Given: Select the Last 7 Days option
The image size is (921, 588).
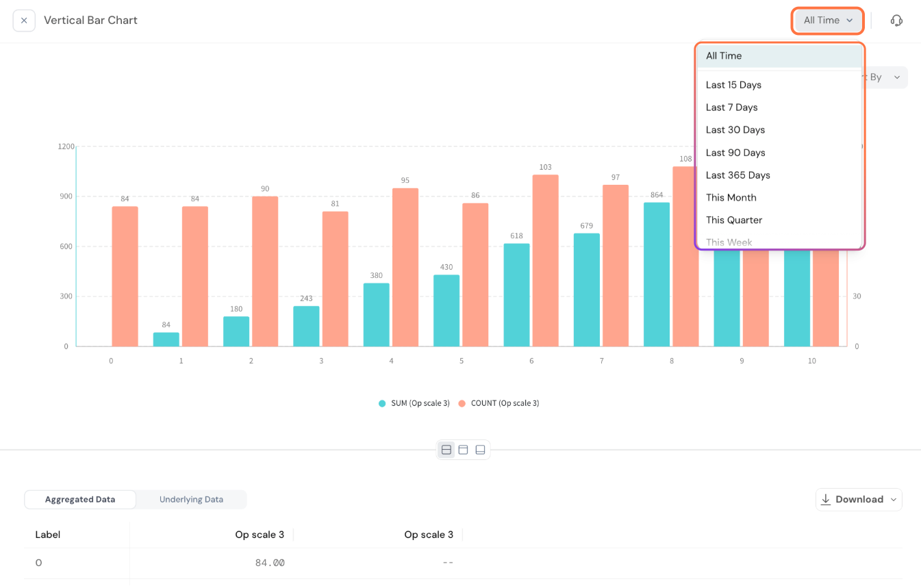Looking at the screenshot, I should coord(731,107).
